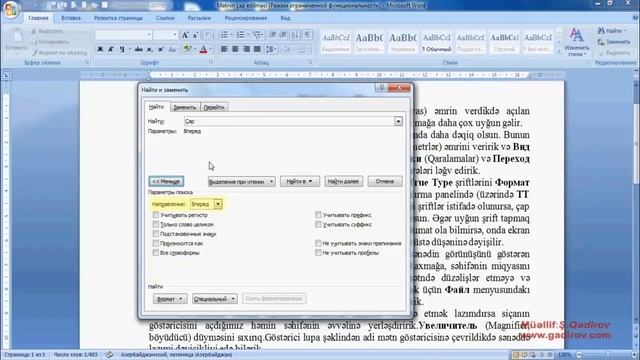Select the Обычный style thumbnail

click(437, 42)
